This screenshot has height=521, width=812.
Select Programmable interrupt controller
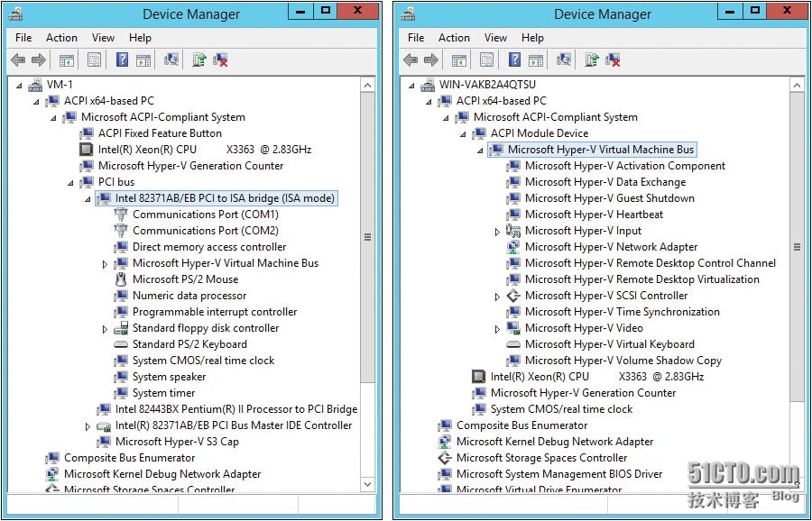pos(215,312)
